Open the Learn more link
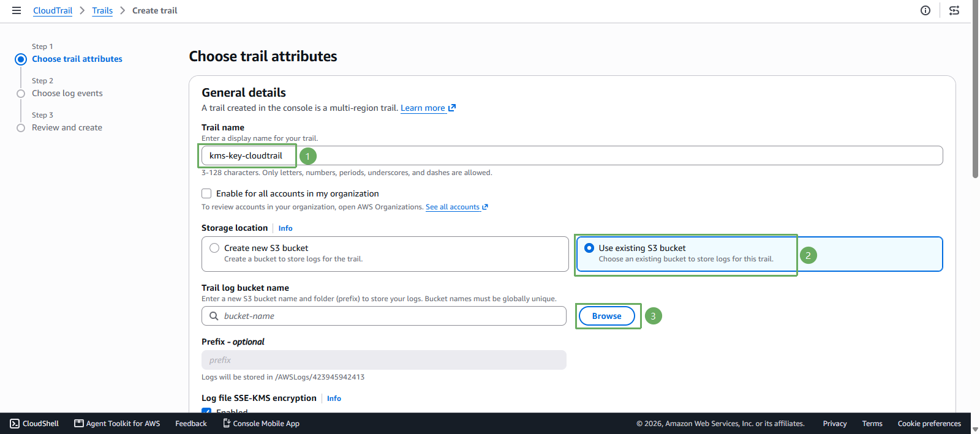The height and width of the screenshot is (434, 980). [x=423, y=108]
